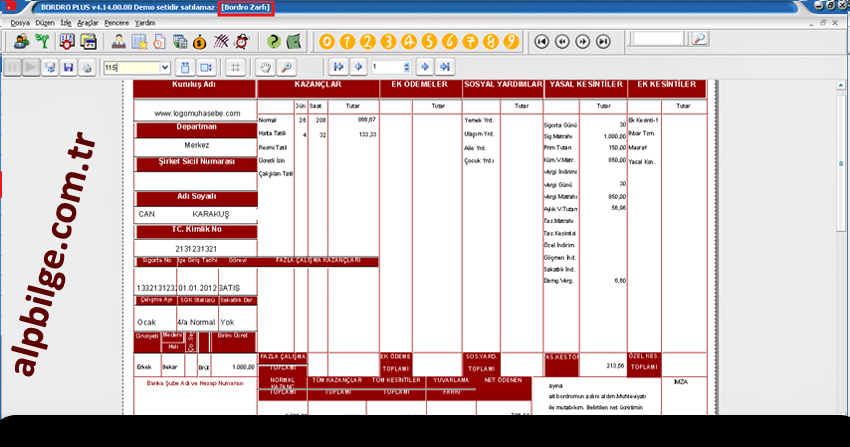Open the help question mark icon
850x447 pixels.
(x=272, y=41)
